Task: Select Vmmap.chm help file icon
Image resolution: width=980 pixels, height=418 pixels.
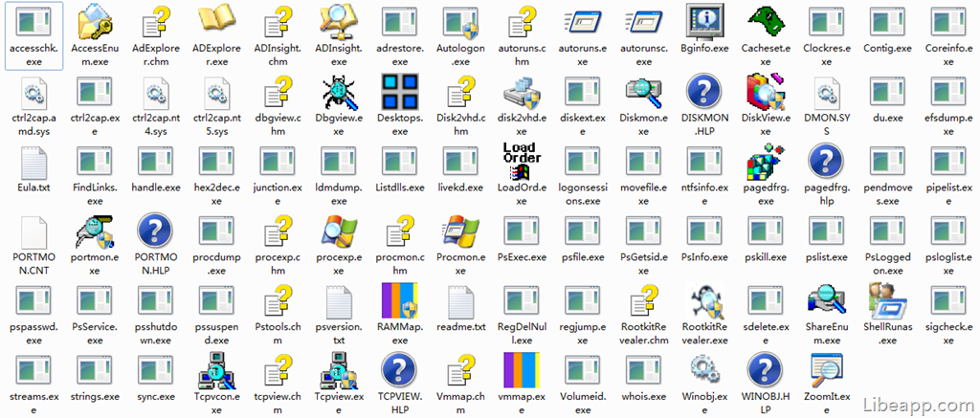Action: click(460, 371)
